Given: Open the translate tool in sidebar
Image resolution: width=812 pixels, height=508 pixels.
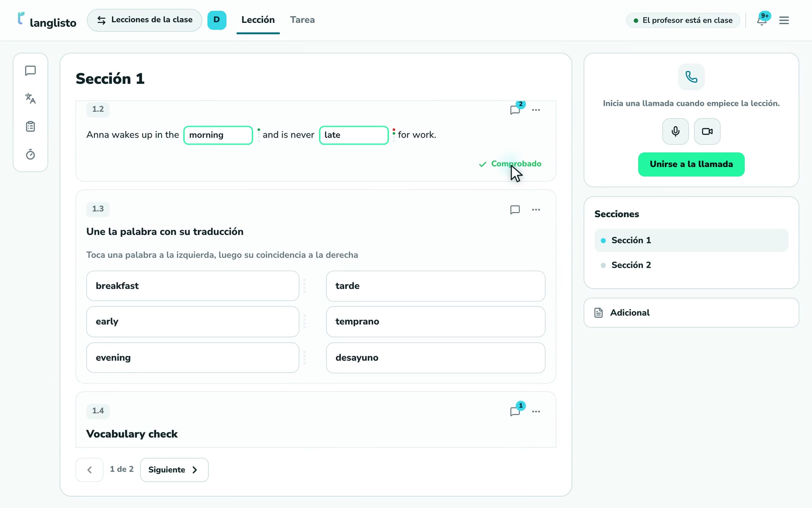Looking at the screenshot, I should click(30, 99).
